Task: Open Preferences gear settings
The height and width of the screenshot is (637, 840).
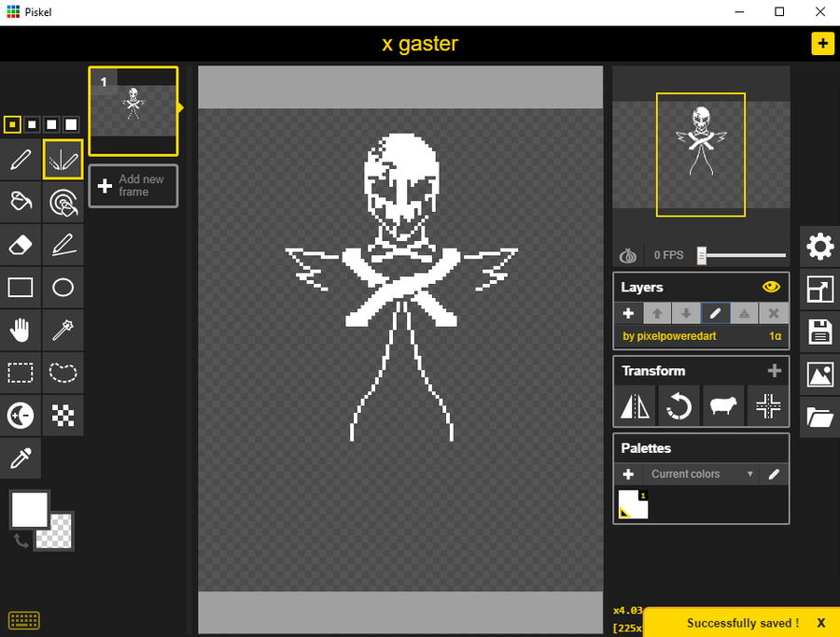Action: click(x=819, y=247)
